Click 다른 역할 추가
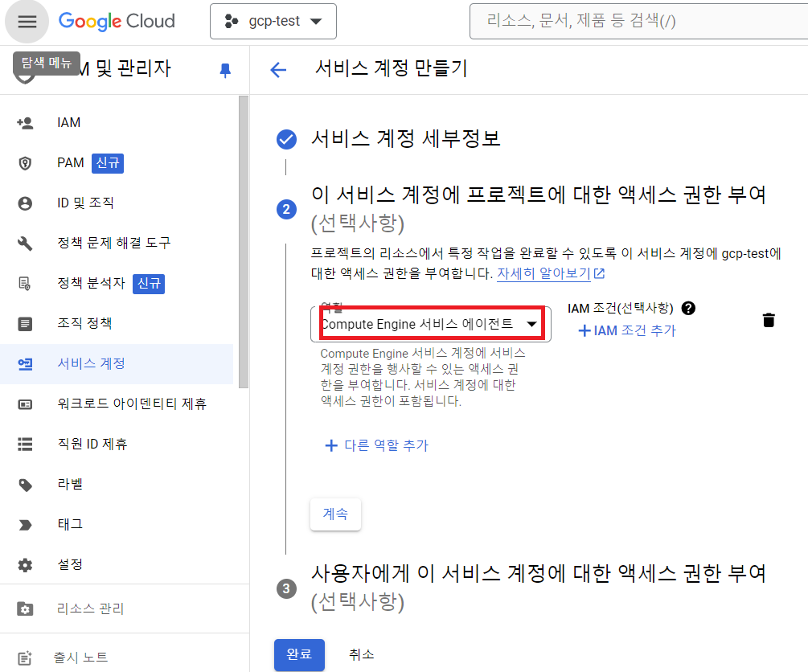This screenshot has height=672, width=808. pyautogui.click(x=377, y=445)
